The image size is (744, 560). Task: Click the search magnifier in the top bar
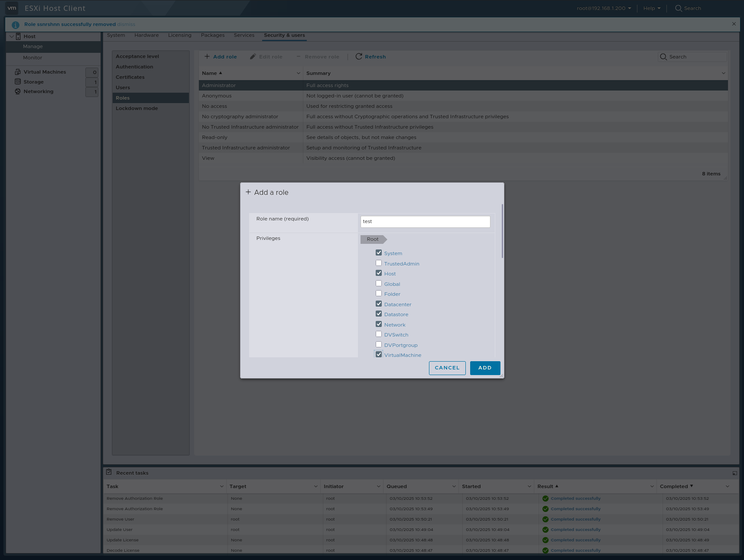678,8
